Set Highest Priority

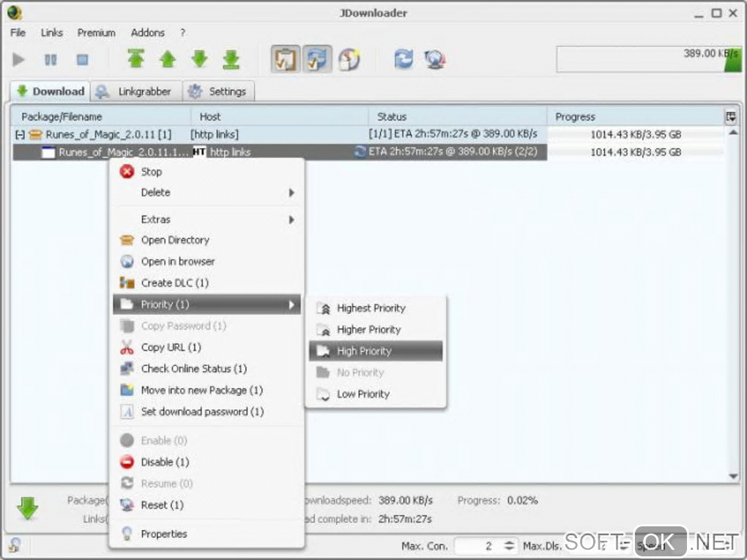376,308
